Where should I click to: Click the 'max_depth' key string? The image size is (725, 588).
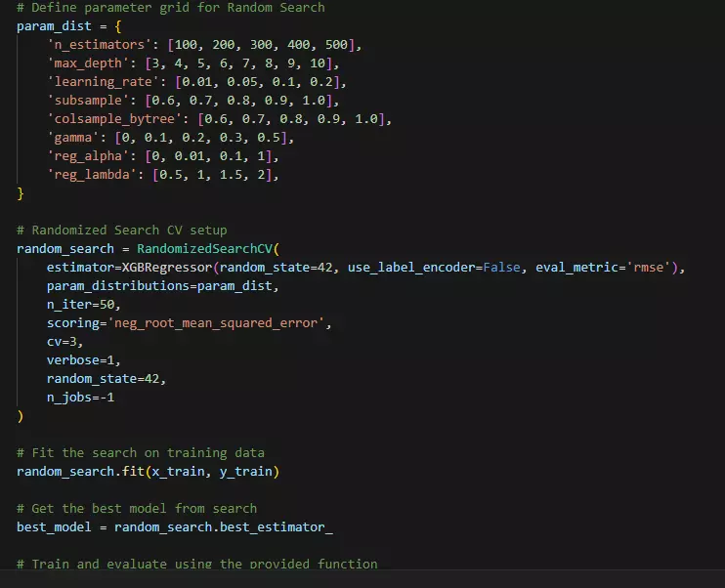(88, 63)
